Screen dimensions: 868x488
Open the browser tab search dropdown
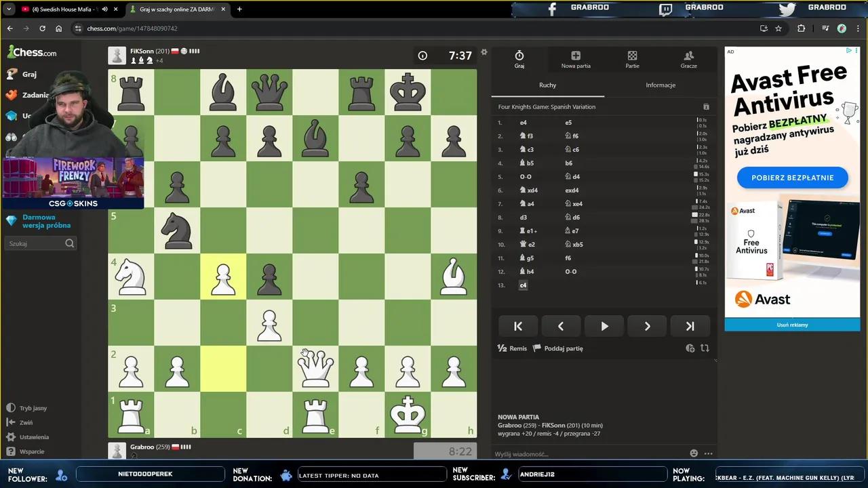(x=9, y=9)
